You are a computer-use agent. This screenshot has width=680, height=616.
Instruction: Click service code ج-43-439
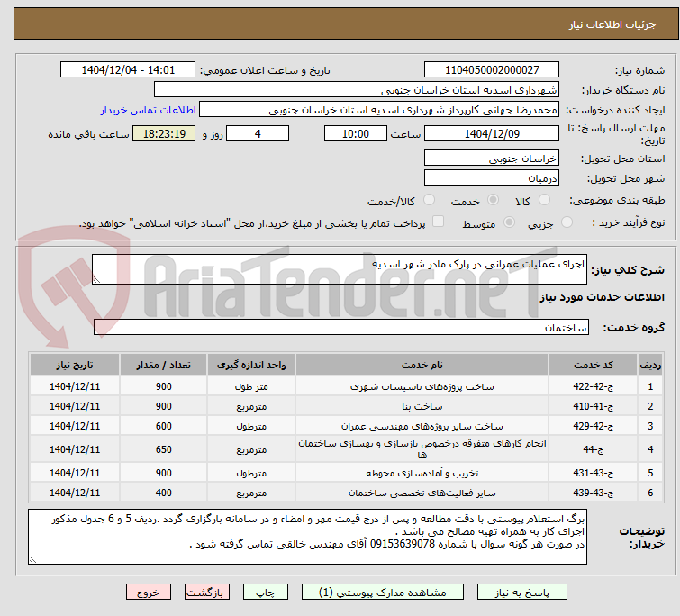pos(593,493)
